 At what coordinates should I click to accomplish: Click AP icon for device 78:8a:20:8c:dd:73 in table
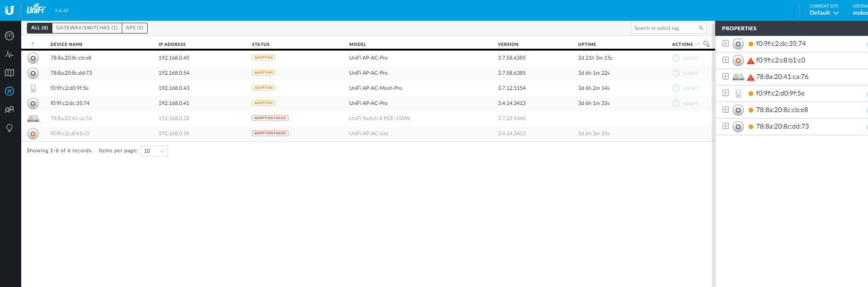(x=33, y=73)
